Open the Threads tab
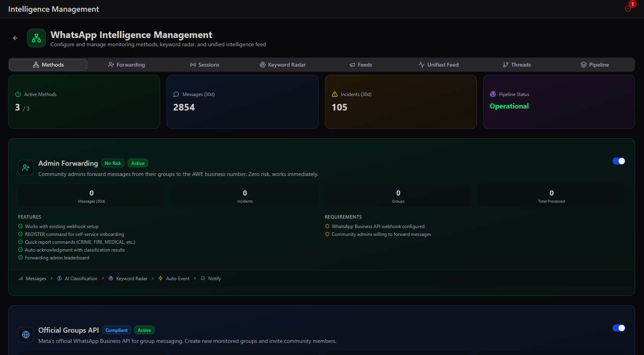 517,65
